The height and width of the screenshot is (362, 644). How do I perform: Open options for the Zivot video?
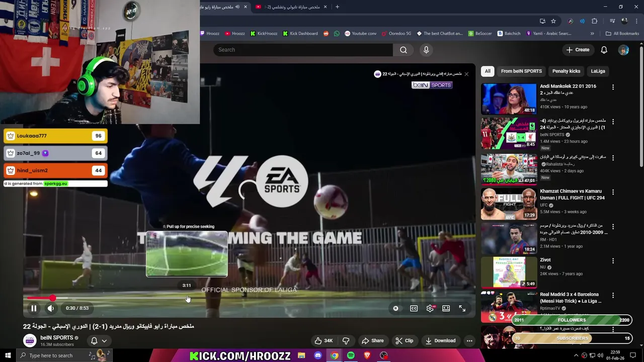coord(613,260)
